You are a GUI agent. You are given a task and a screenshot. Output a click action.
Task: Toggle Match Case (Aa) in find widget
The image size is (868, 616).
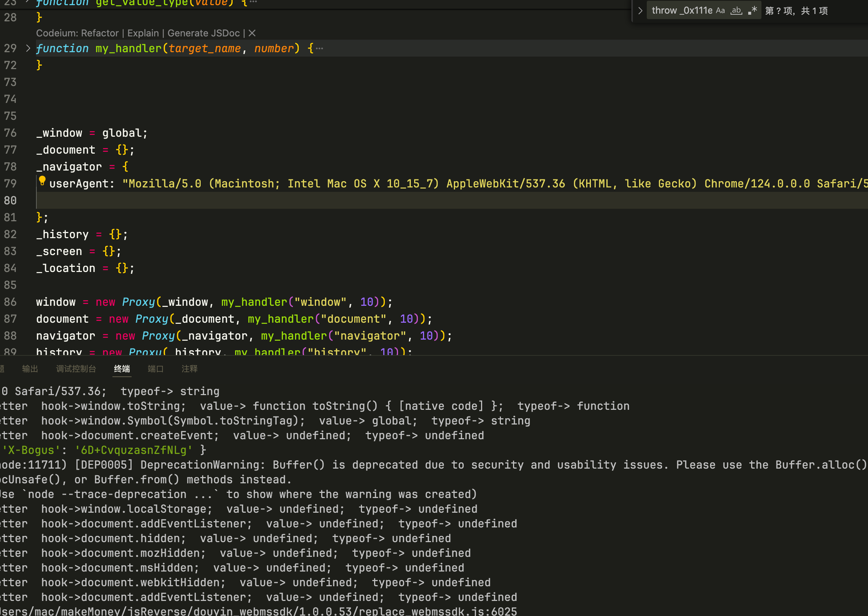point(720,11)
